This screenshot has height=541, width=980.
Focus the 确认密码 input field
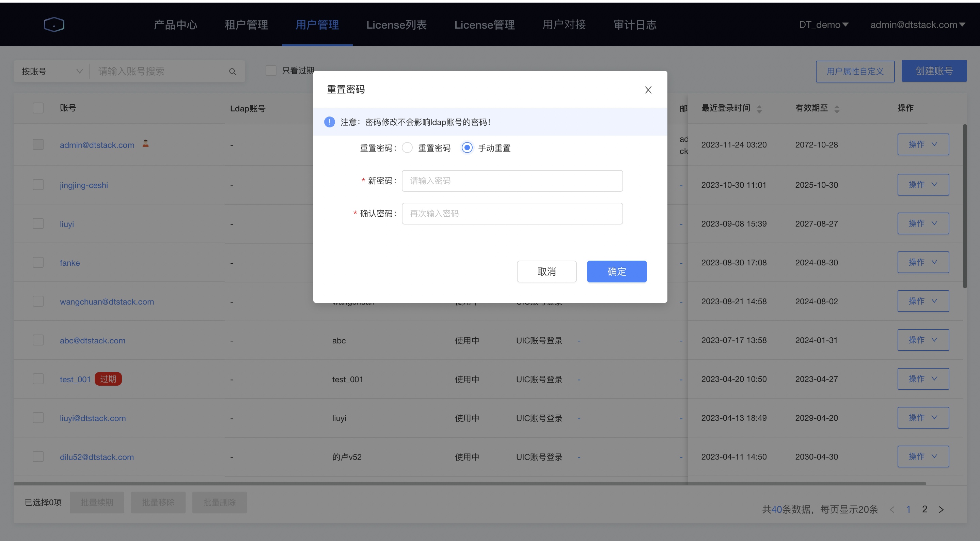pos(512,214)
